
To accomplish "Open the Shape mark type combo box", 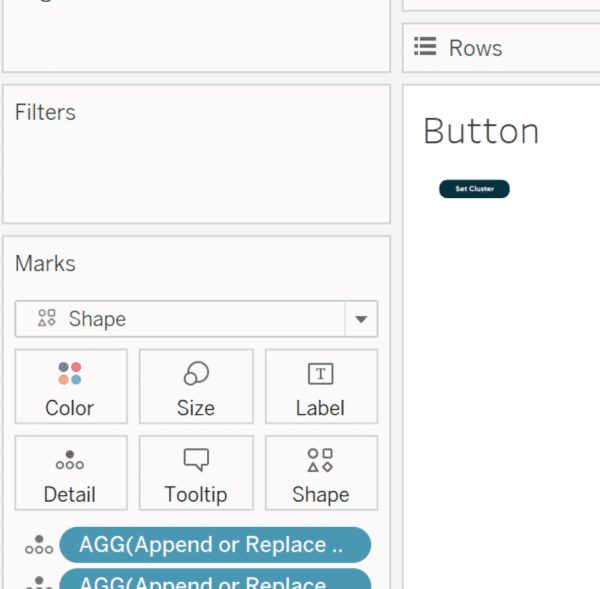I will click(180, 320).
